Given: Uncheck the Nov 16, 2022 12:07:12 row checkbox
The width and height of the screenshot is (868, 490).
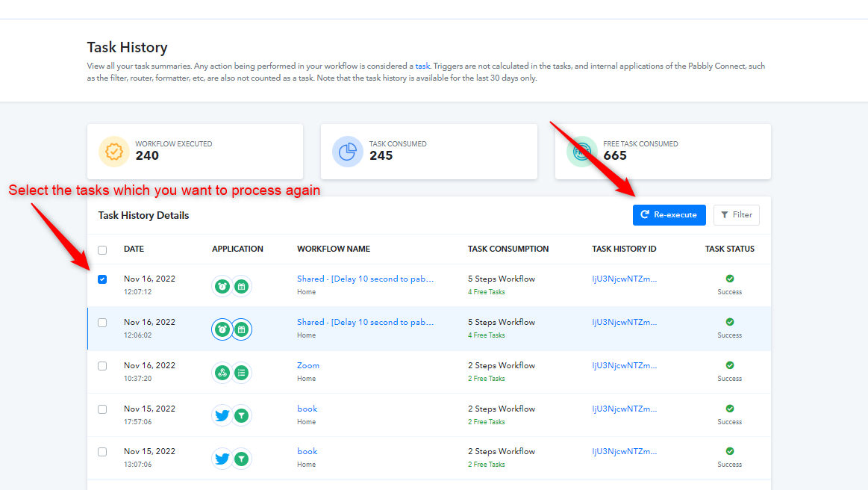Looking at the screenshot, I should pos(102,279).
